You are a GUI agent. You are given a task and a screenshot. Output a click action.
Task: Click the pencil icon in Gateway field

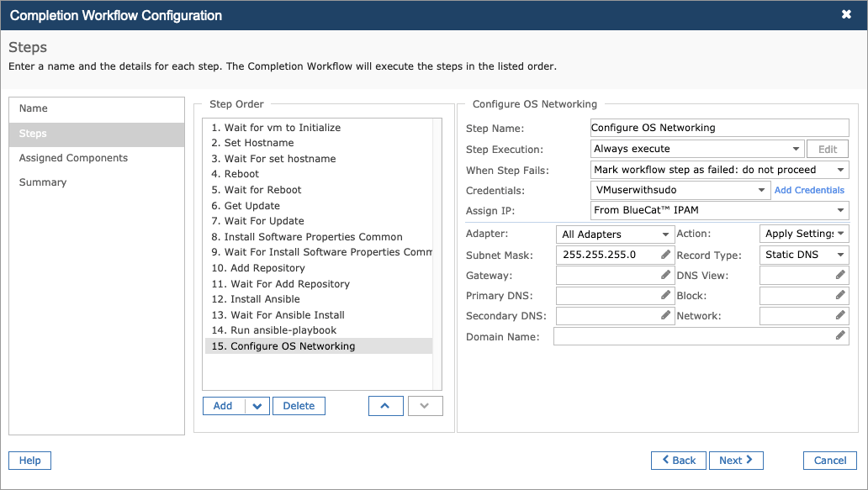pos(665,275)
